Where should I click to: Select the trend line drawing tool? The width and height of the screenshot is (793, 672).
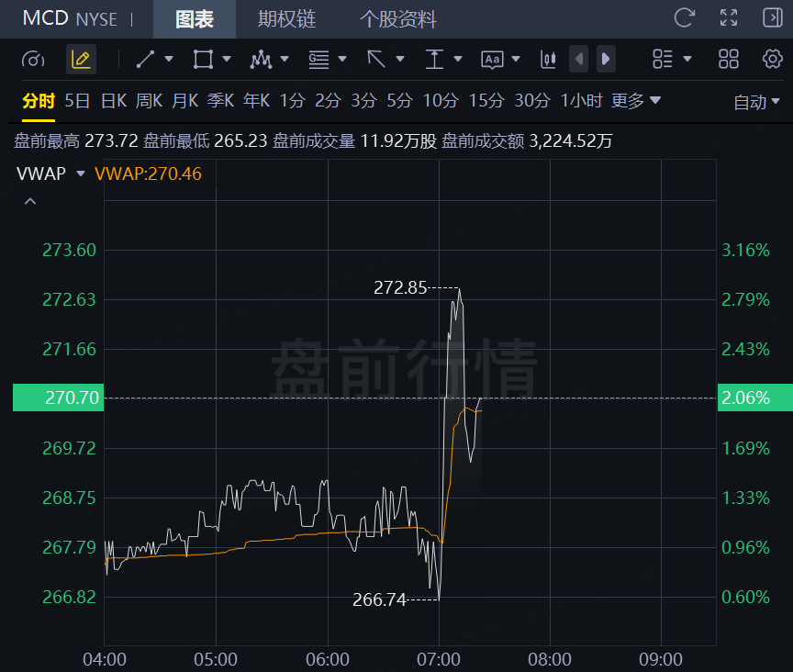click(145, 59)
